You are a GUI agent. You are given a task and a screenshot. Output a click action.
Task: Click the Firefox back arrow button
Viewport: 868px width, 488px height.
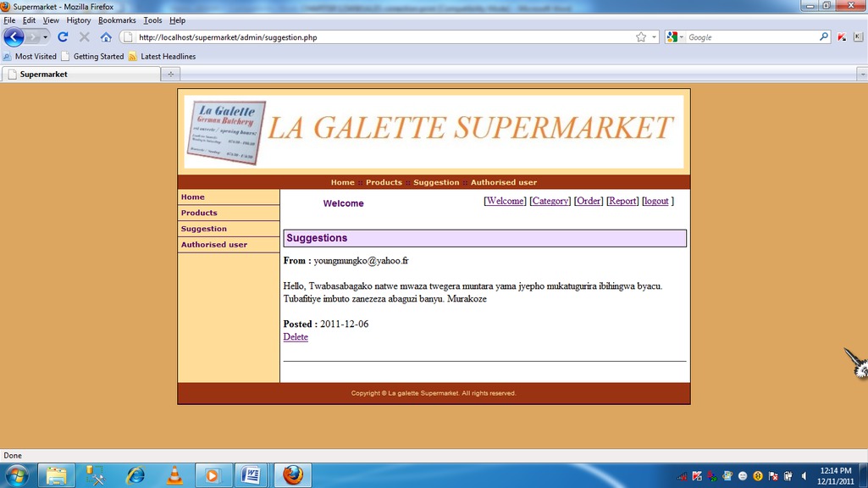click(14, 37)
